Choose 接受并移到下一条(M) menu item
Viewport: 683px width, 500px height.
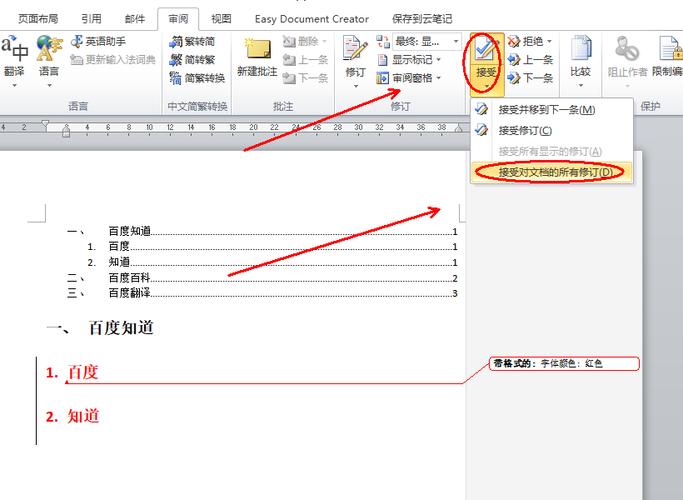click(551, 110)
